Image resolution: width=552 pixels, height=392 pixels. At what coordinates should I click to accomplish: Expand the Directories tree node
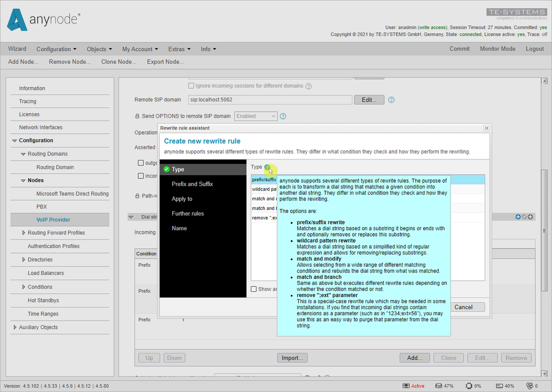[23, 260]
